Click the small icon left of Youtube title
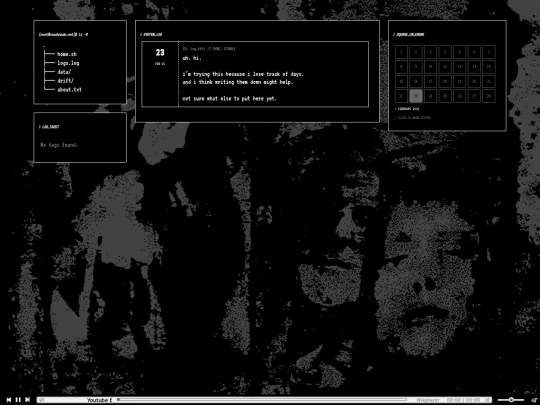The height and width of the screenshot is (405, 540). 42,400
